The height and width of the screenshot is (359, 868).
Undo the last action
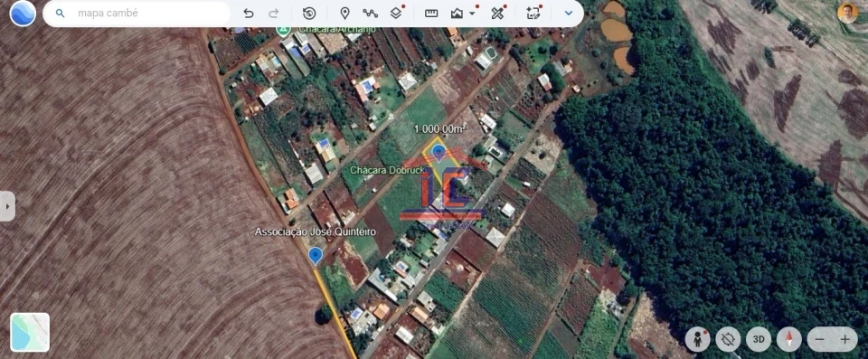tap(249, 14)
